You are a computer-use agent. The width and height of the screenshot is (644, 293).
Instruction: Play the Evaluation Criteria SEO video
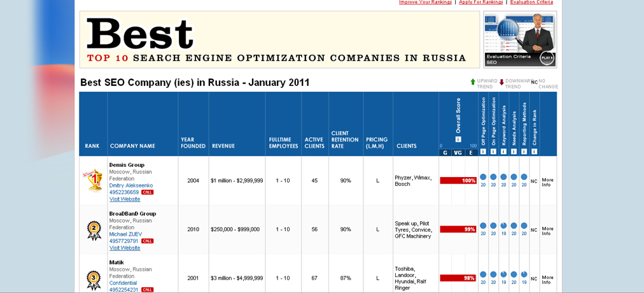[547, 58]
